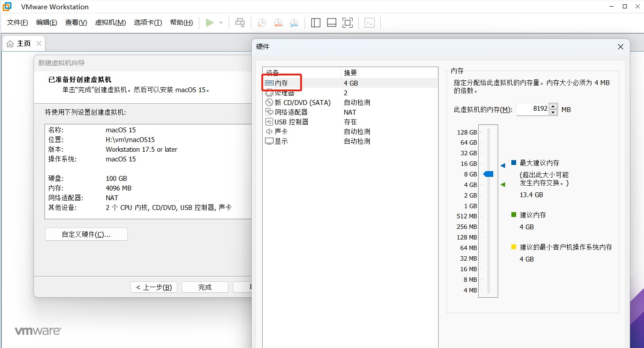The image size is (644, 348).
Task: Increase memory with the spinner up arrow
Action: click(553, 106)
